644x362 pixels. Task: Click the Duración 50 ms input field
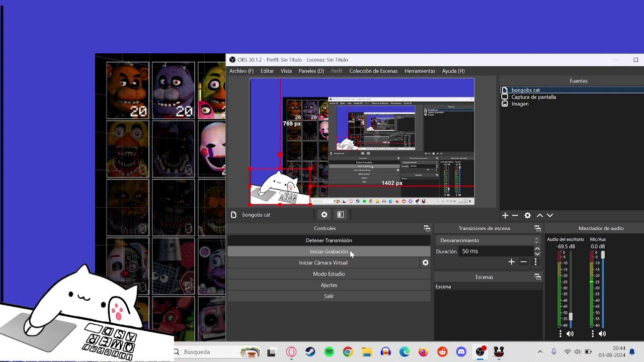click(496, 251)
